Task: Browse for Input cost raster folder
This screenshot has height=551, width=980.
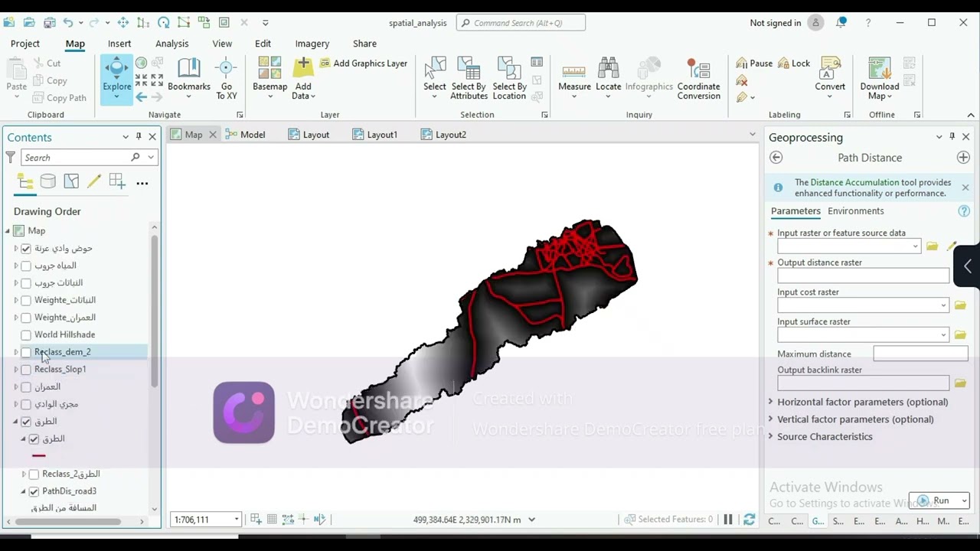Action: (x=960, y=305)
